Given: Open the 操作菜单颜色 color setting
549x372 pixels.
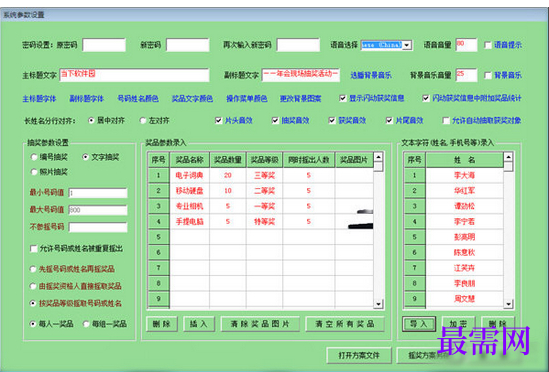Looking at the screenshot, I should pos(247,99).
